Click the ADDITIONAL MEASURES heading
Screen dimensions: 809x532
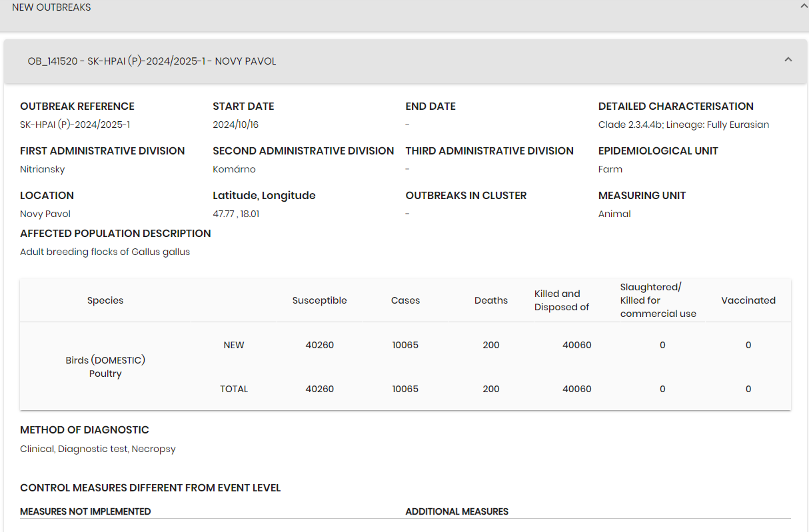[456, 511]
